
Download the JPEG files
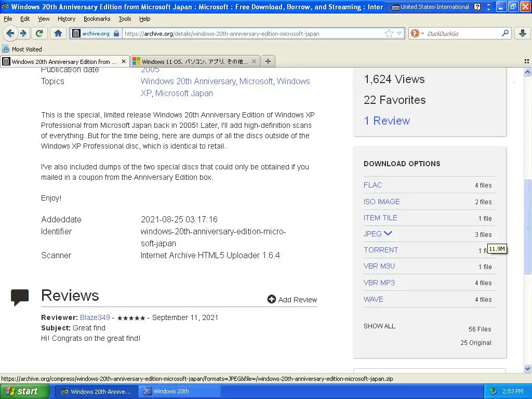[x=373, y=234]
